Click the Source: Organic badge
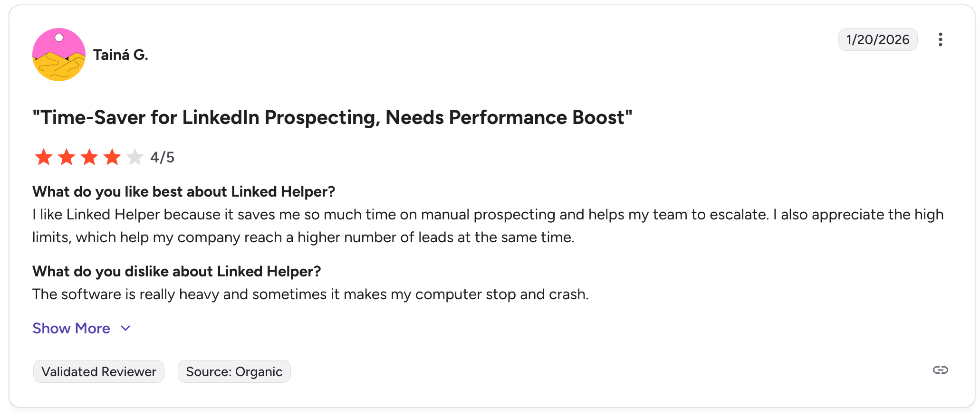The image size is (980, 416). click(x=234, y=371)
